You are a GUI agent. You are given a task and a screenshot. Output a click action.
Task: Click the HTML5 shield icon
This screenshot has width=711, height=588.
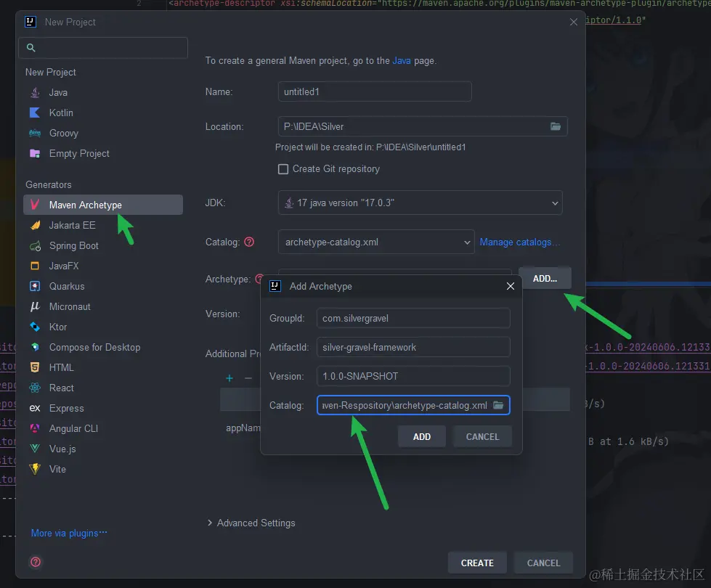point(35,367)
